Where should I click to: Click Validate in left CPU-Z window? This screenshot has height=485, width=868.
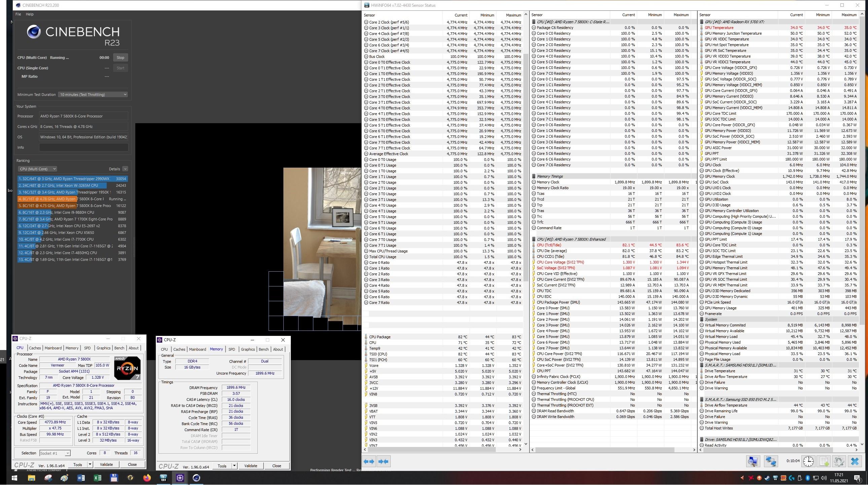106,464
